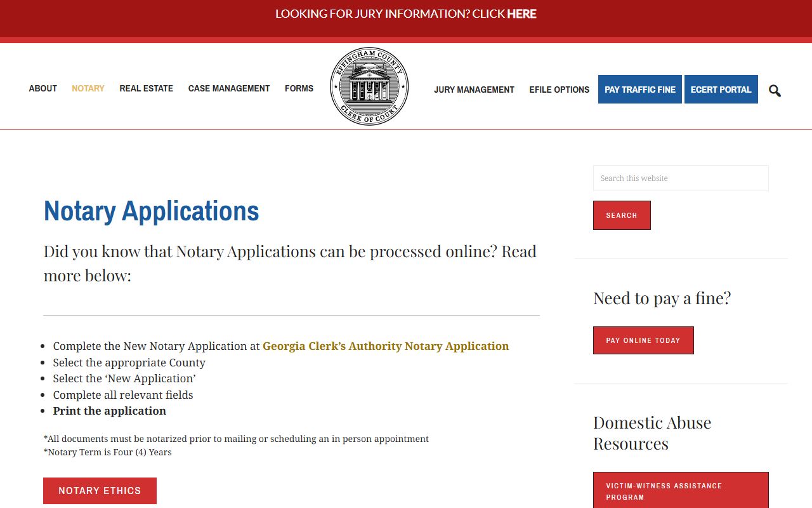Click the Pay Traffic Fine button

click(x=640, y=90)
